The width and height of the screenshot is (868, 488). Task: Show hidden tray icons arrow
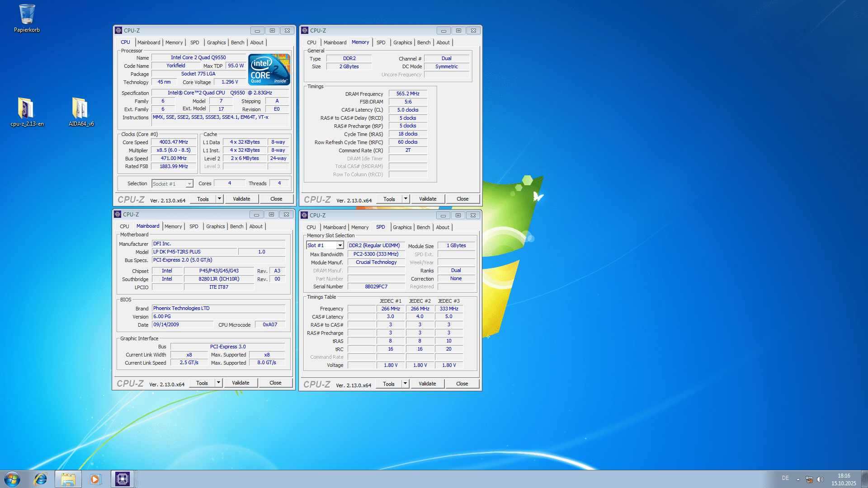point(798,479)
